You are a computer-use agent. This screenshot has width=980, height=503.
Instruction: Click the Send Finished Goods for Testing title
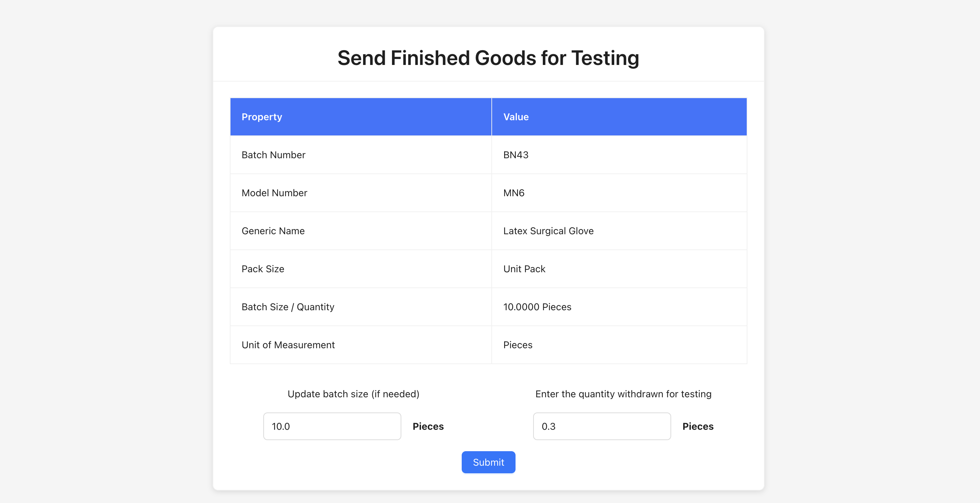(488, 57)
